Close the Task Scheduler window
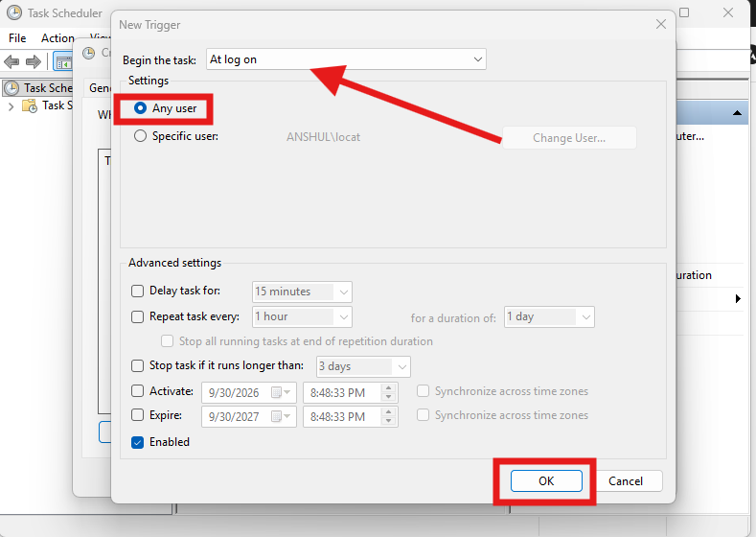This screenshot has width=756, height=537. 728,12
